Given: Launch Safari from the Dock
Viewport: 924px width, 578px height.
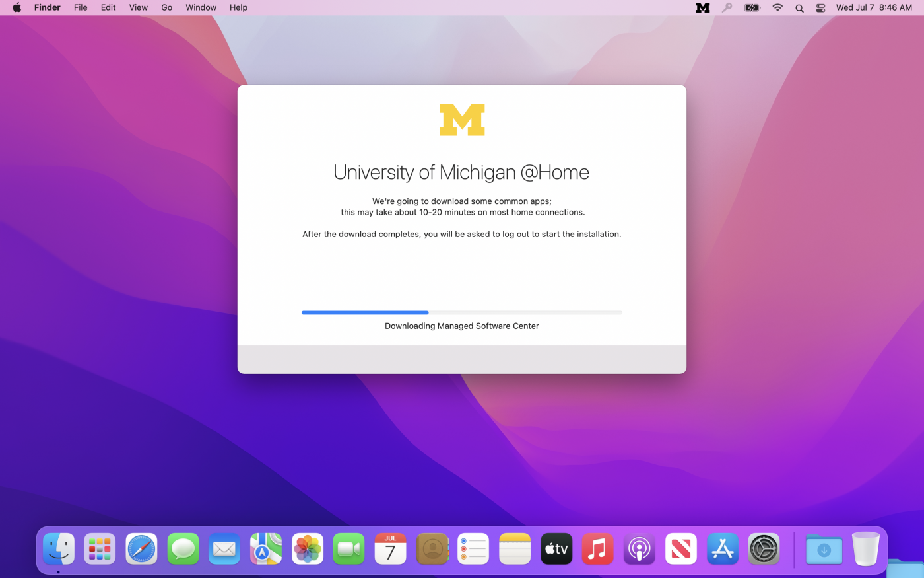Looking at the screenshot, I should (141, 549).
